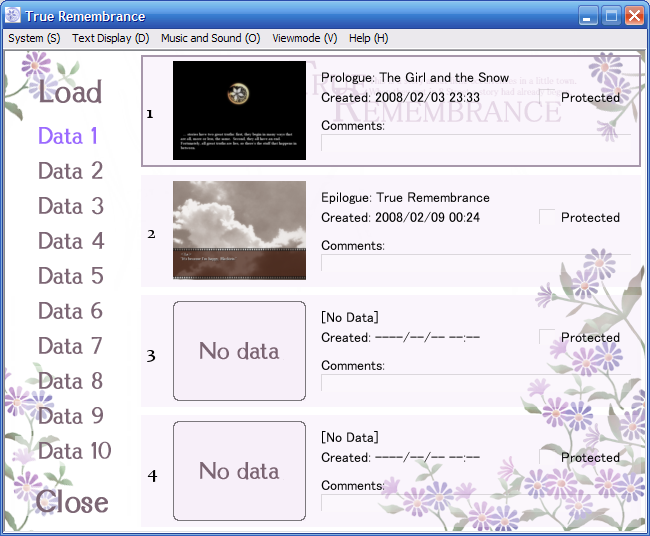Open the Music and Sound (O) menu

pyautogui.click(x=211, y=39)
